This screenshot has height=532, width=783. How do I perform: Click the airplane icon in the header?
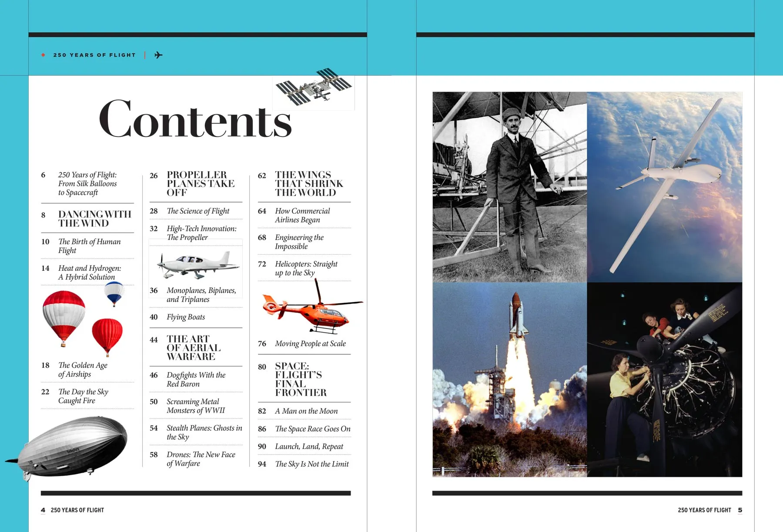[x=158, y=55]
